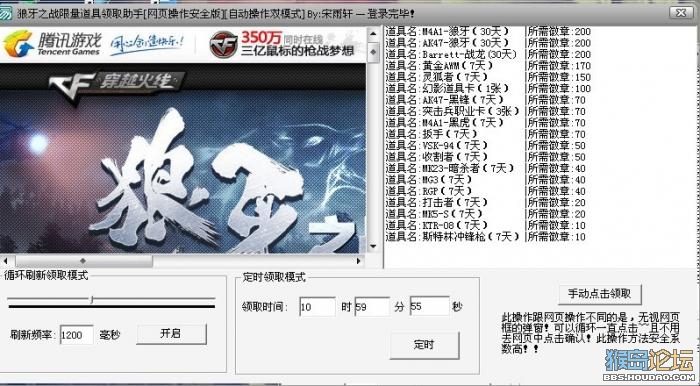The width and height of the screenshot is (700, 386).
Task: Click the horizontal scrollbar right arrow
Action: click(359, 261)
